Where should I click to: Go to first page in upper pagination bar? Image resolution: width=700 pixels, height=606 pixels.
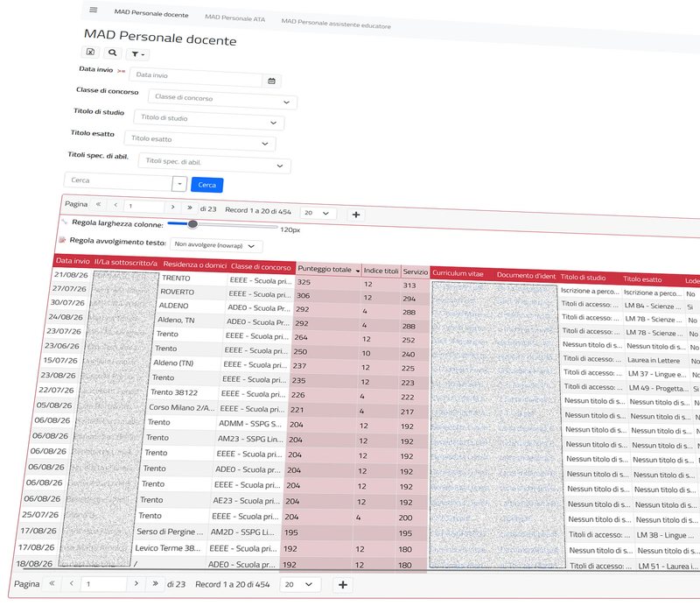pyautogui.click(x=98, y=204)
